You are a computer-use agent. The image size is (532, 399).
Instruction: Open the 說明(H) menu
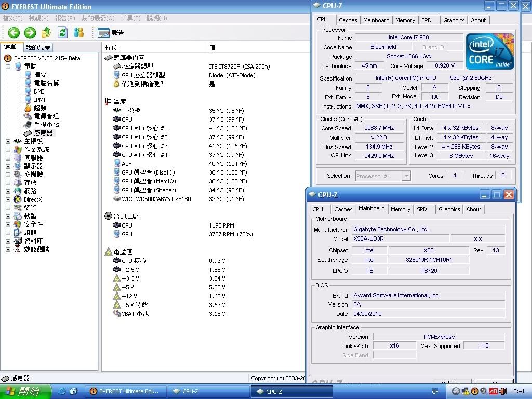pos(157,18)
